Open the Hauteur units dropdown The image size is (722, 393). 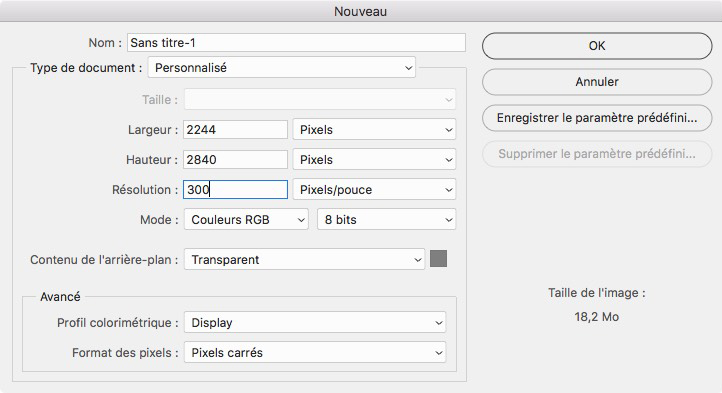[374, 160]
